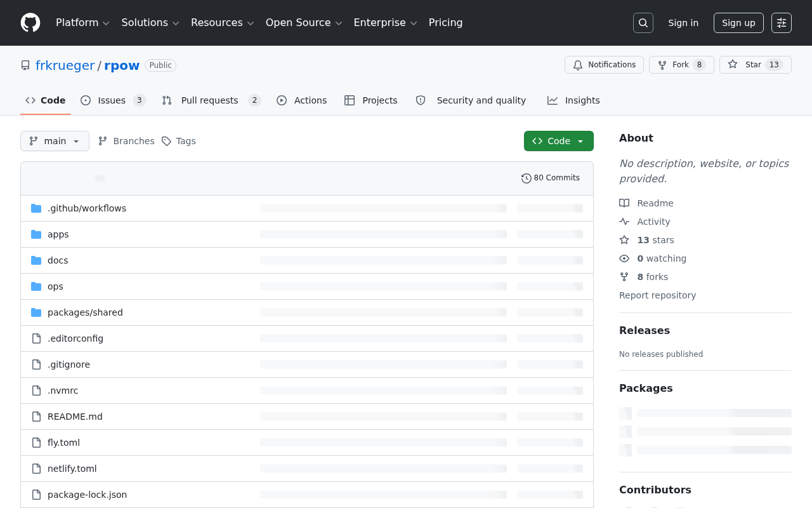The width and height of the screenshot is (812, 508).
Task: Open the Contributors heading link
Action: tap(655, 490)
